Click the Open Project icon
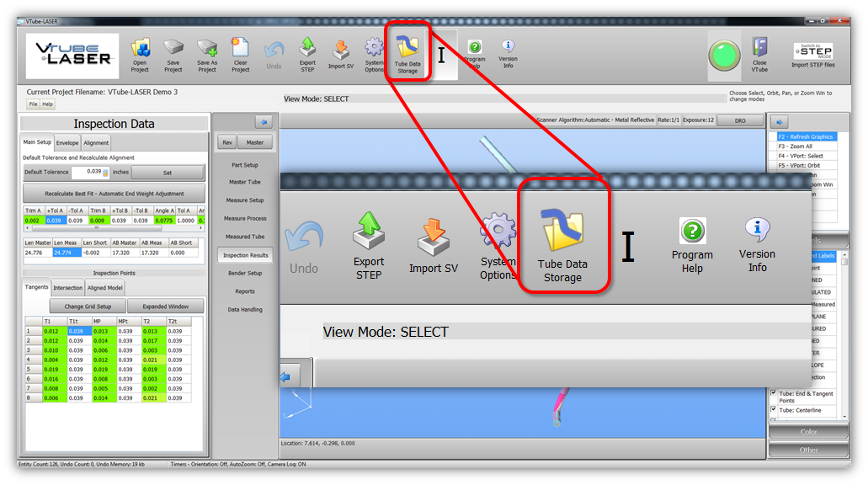 pyautogui.click(x=140, y=51)
